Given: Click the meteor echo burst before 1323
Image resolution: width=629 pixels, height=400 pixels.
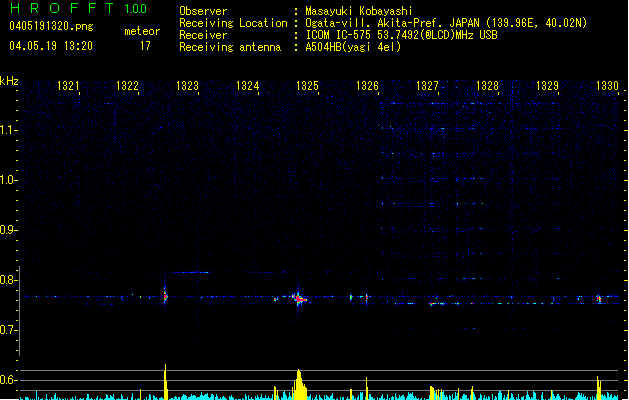Looking at the screenshot, I should pos(165,296).
